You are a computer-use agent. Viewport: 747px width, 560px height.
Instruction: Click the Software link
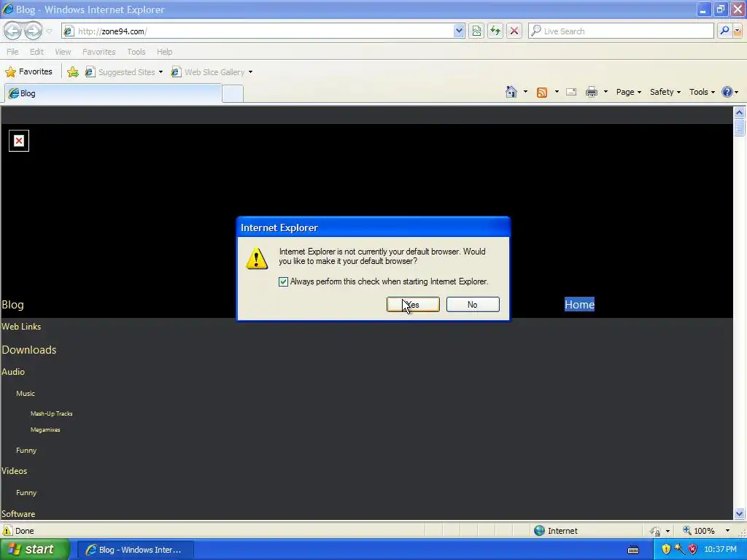(18, 514)
